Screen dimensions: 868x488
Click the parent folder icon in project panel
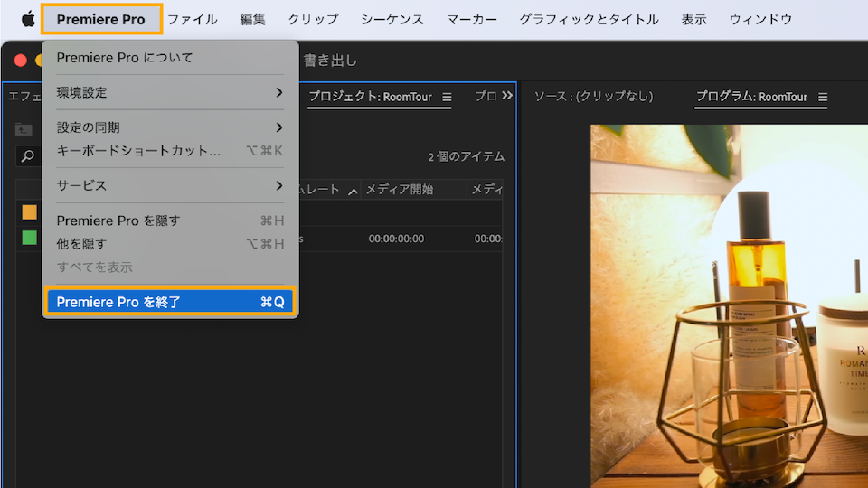[x=24, y=129]
